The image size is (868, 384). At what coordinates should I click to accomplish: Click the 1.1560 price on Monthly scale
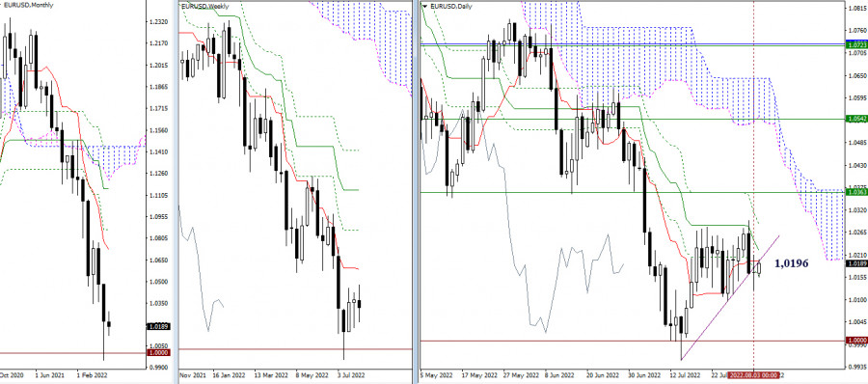(158, 130)
